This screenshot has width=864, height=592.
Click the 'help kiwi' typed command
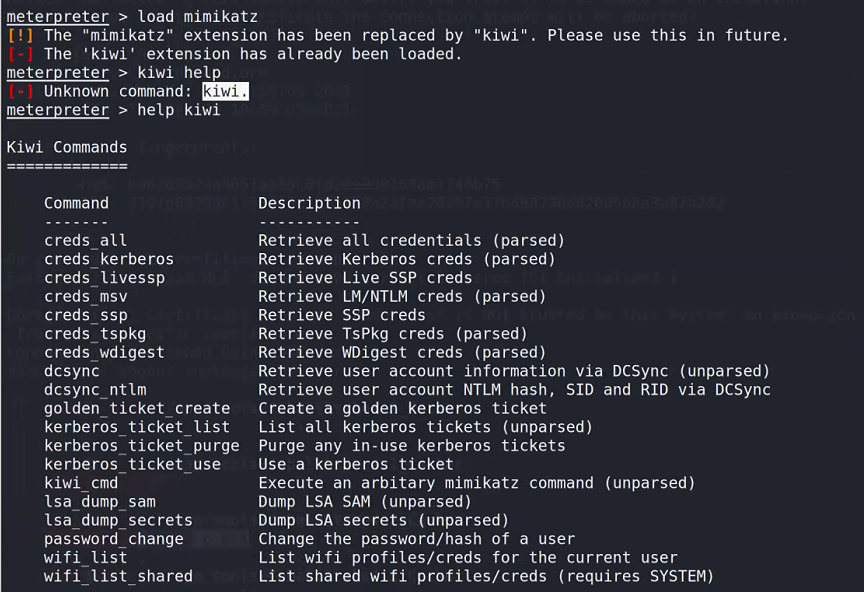[x=179, y=110]
